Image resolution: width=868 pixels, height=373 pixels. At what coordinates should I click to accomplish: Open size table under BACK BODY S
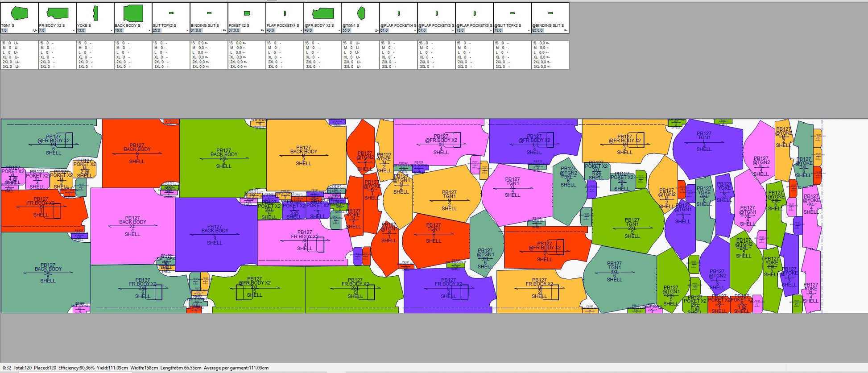[133, 55]
